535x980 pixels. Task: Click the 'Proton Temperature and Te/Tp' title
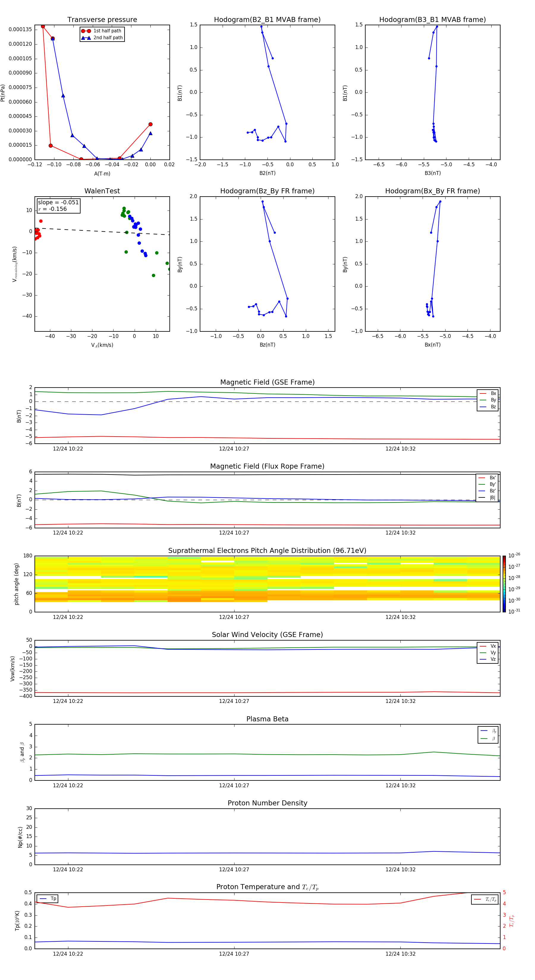267,887
